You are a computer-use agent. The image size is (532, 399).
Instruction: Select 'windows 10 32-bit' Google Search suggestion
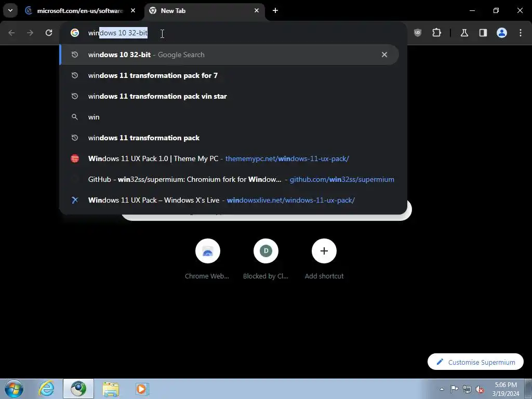pos(229,55)
